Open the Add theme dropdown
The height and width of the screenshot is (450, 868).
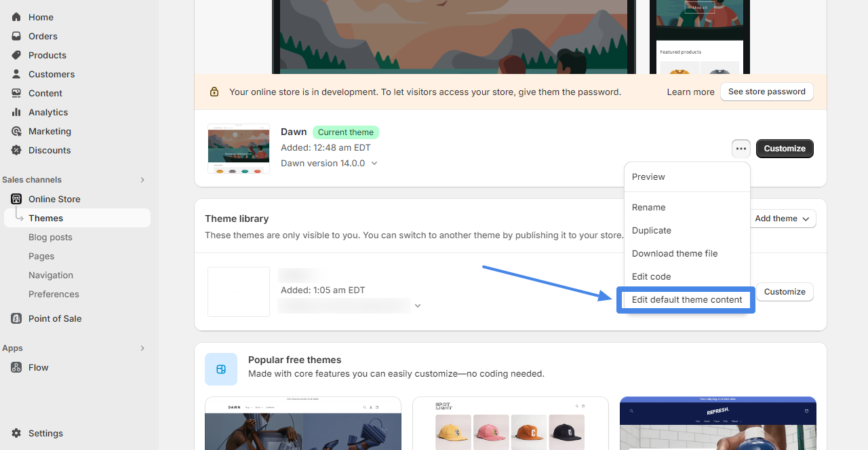click(782, 219)
